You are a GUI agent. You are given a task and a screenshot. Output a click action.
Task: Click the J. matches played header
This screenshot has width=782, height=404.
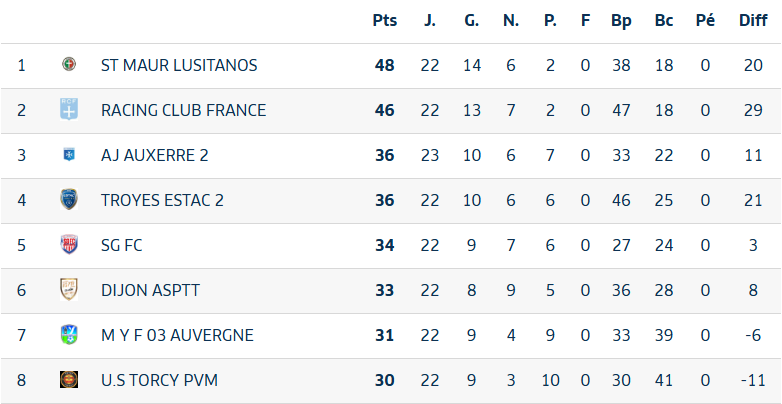pyautogui.click(x=430, y=20)
